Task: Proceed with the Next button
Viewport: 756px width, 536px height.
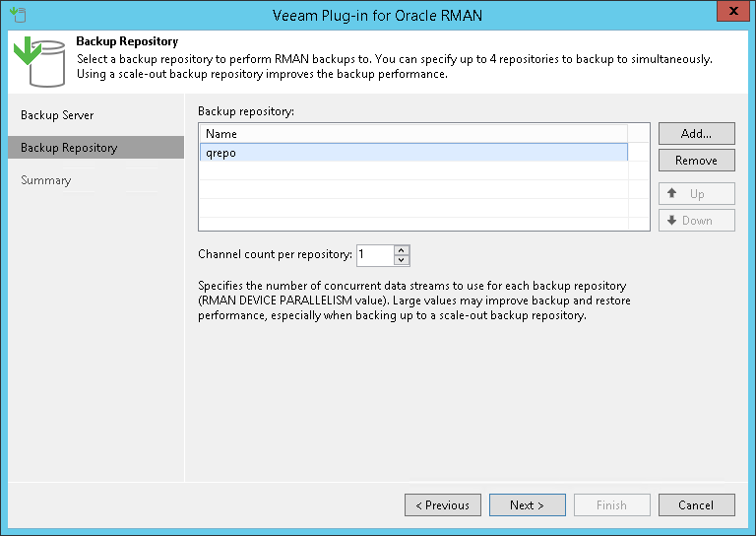Action: pos(528,504)
